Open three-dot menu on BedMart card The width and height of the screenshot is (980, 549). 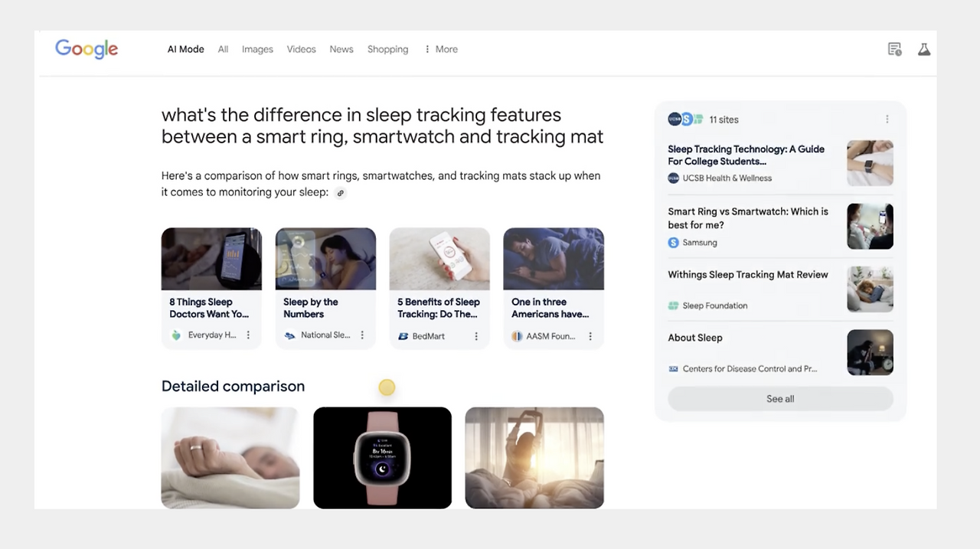pos(476,336)
